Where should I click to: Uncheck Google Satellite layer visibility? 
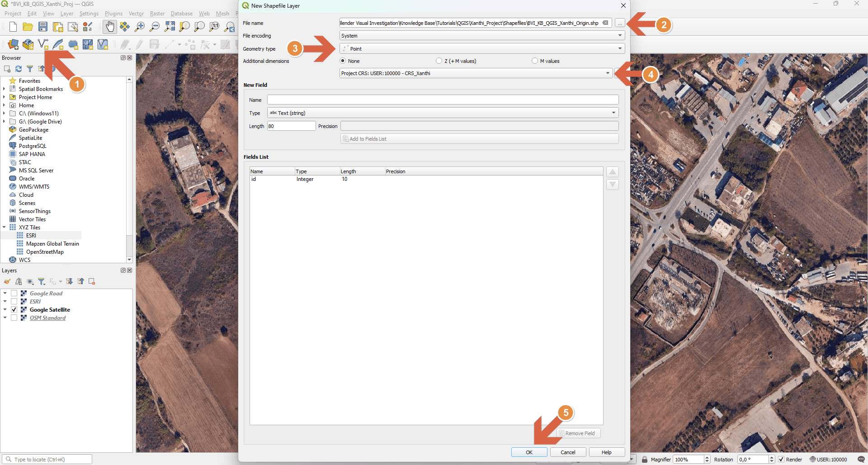(x=14, y=310)
